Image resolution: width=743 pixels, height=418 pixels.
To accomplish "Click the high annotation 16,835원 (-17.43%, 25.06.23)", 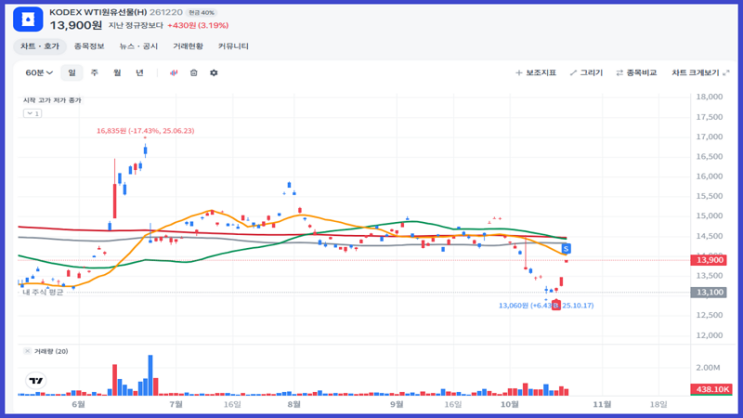I will (145, 131).
